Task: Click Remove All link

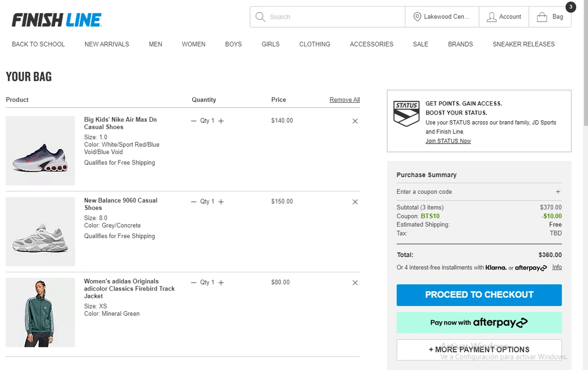Action: pos(345,100)
